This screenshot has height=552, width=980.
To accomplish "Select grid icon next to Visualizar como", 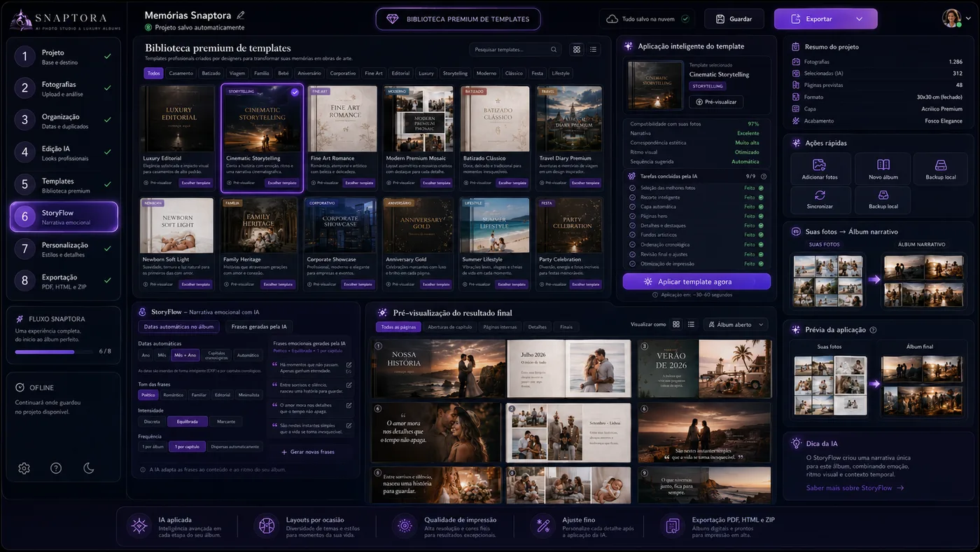I will click(676, 324).
